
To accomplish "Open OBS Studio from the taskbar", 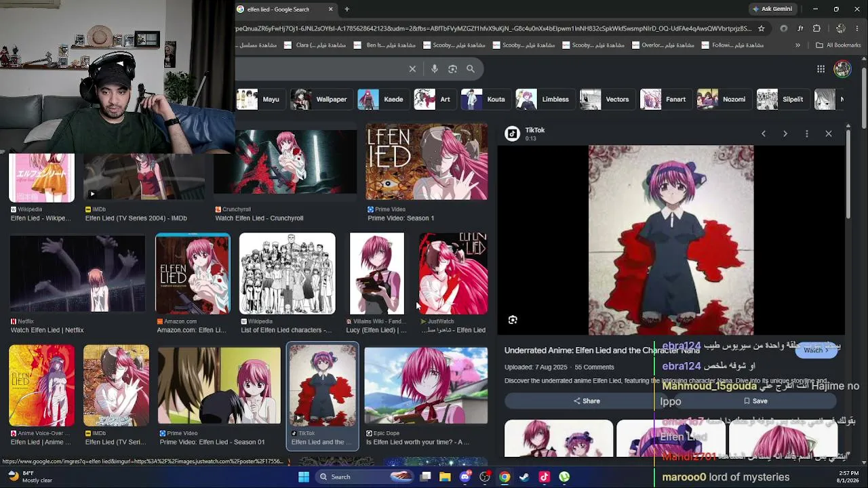I will 485,476.
